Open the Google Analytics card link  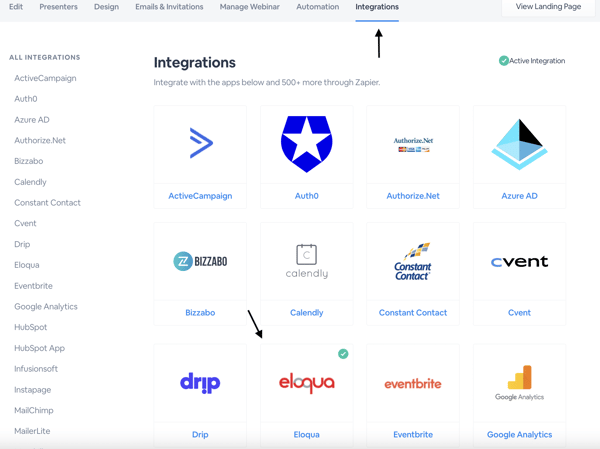pyautogui.click(x=519, y=434)
